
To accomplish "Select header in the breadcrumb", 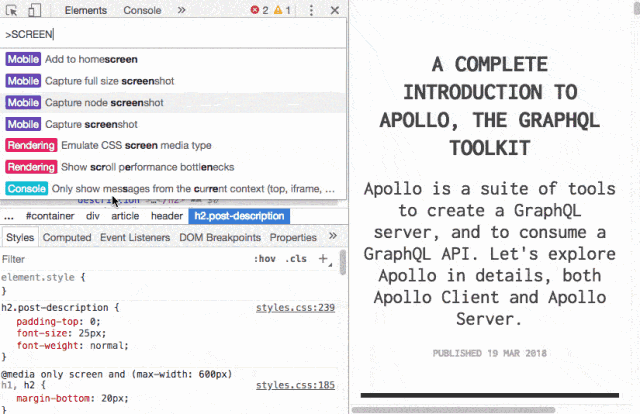I will [167, 216].
